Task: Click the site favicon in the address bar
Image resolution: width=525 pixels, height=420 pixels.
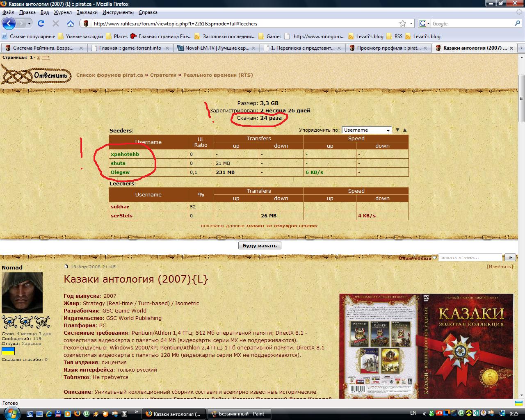Action: [x=86, y=24]
